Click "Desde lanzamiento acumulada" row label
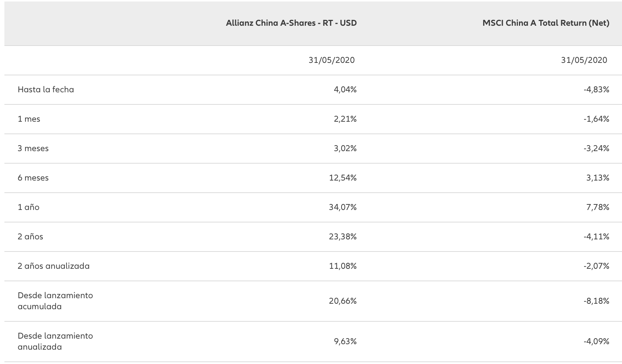Image resolution: width=622 pixels, height=364 pixels. click(55, 301)
